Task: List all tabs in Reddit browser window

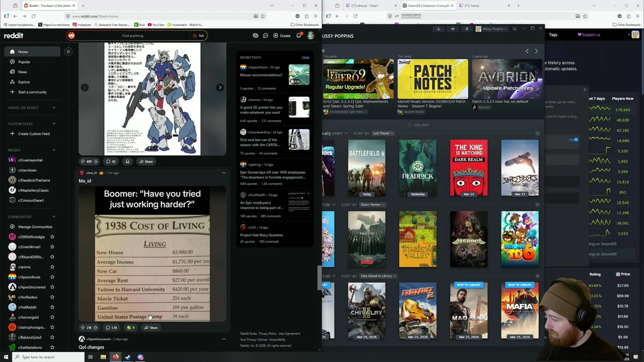Action: (x=272, y=6)
